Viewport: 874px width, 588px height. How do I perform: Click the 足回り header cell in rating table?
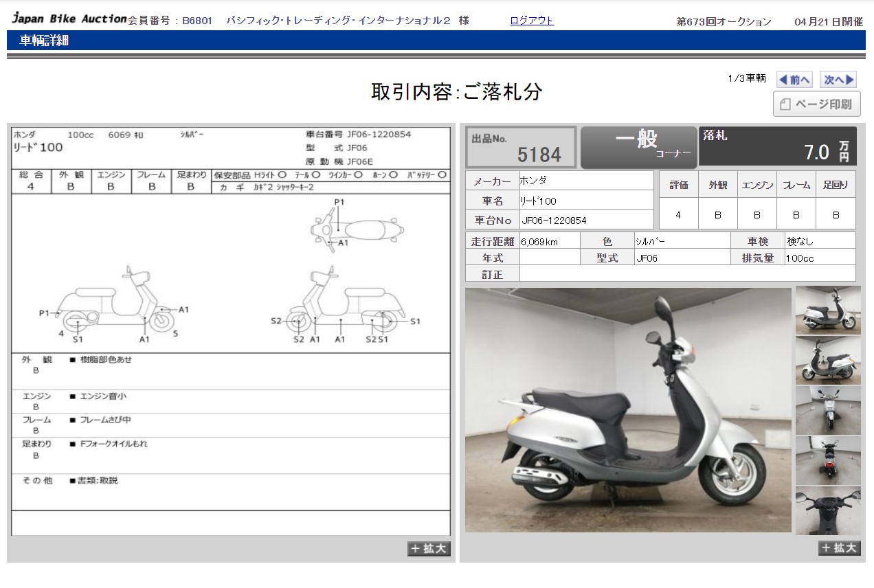point(836,185)
